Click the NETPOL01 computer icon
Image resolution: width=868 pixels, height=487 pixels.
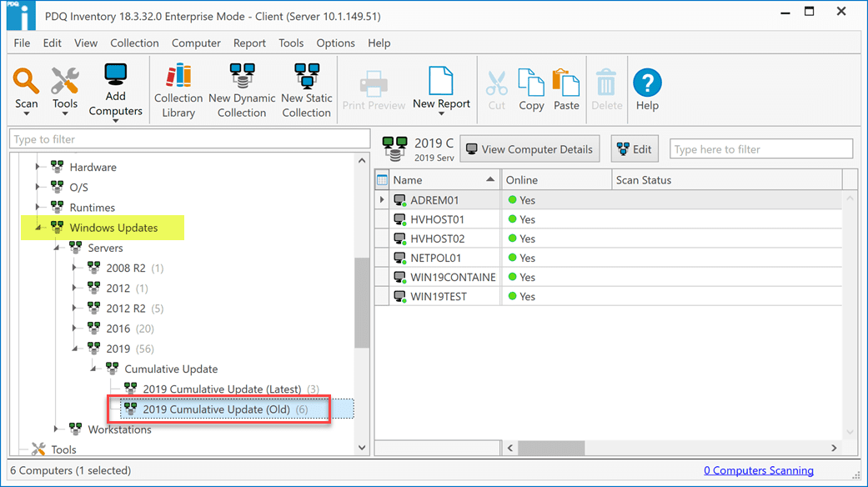[x=399, y=258]
